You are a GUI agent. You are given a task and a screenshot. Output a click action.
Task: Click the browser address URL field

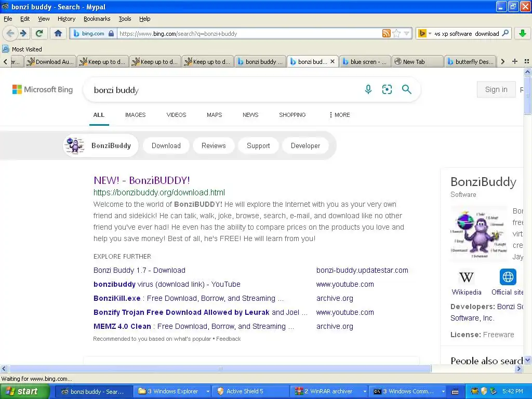(x=249, y=33)
